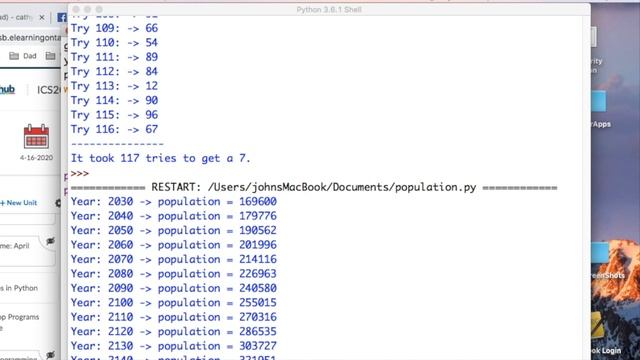Click the Year 2090 population 240580 line
The width and height of the screenshot is (640, 360).
173,288
